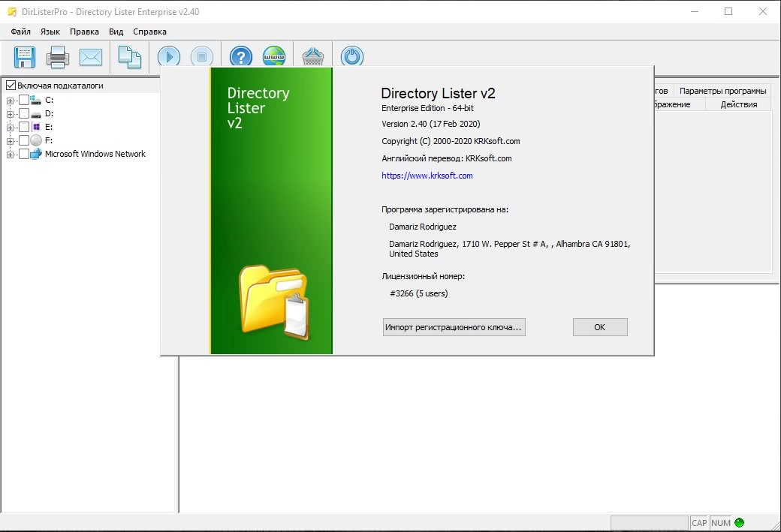
Task: Check the D: drive checkbox
Action: click(x=23, y=113)
